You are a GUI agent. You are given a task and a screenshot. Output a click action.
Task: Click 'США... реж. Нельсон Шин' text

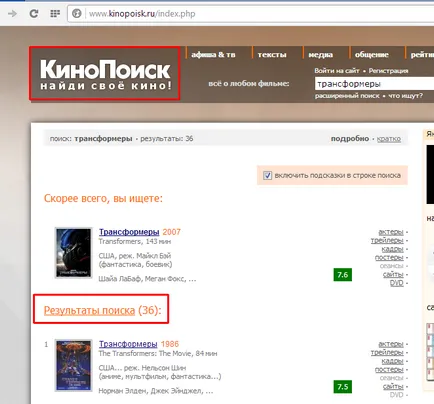pos(142,368)
